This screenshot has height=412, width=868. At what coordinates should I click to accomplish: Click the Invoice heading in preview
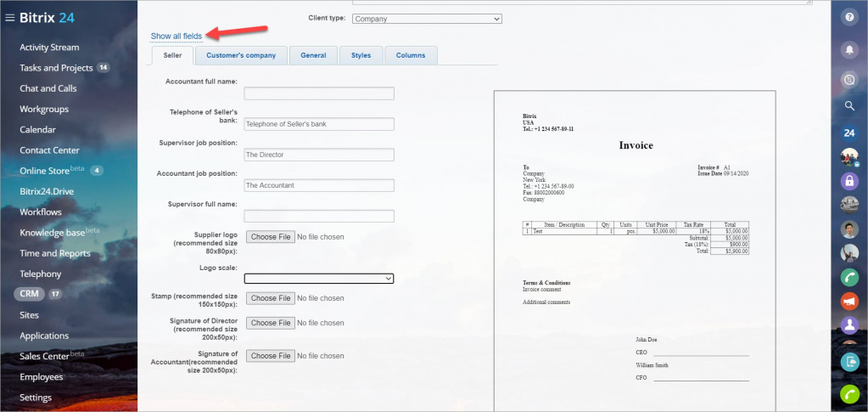coord(636,145)
